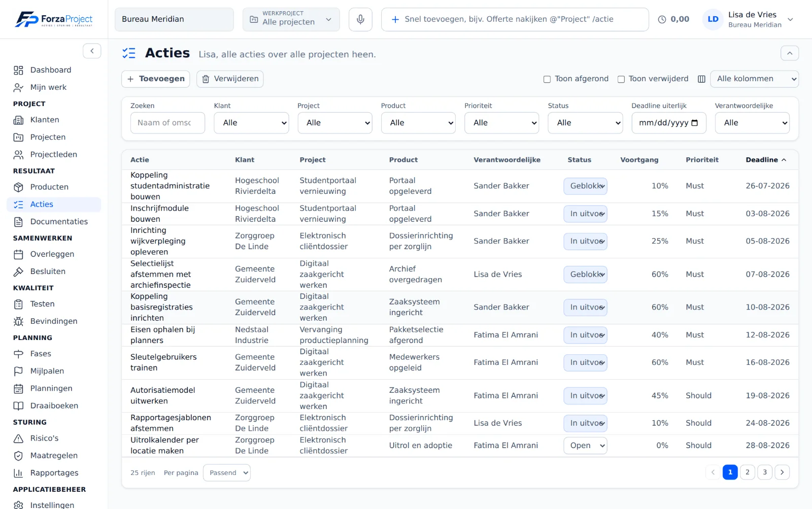
Task: Enable the Toon verwijderd checkbox
Action: [x=621, y=79]
